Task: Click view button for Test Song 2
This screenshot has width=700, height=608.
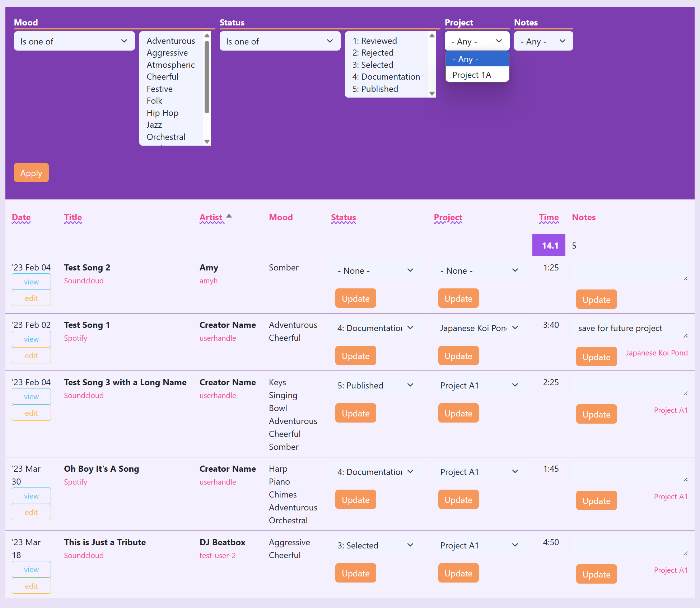Action: [31, 282]
